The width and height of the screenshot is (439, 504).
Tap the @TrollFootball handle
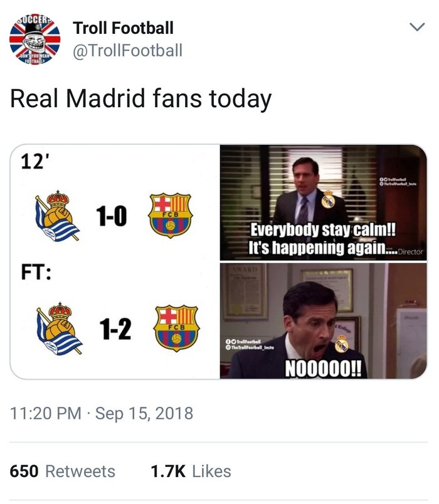(x=128, y=50)
